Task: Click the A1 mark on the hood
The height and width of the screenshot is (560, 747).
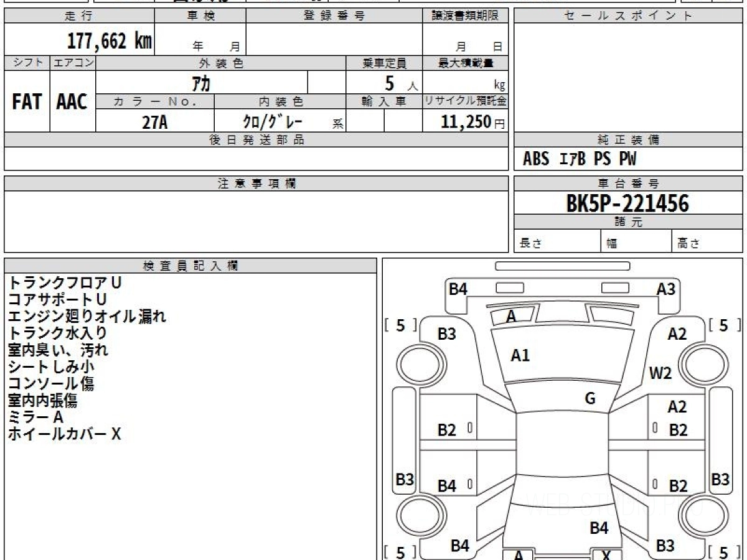Action: [x=520, y=356]
